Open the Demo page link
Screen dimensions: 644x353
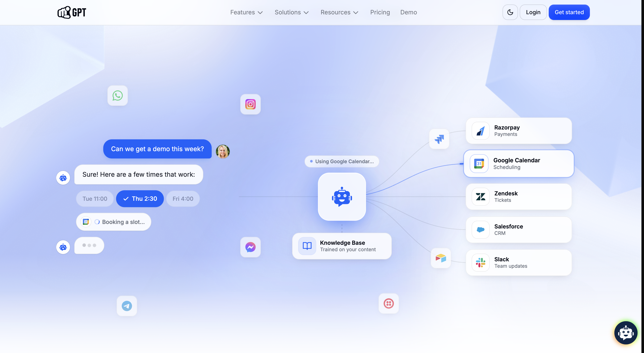click(x=409, y=12)
